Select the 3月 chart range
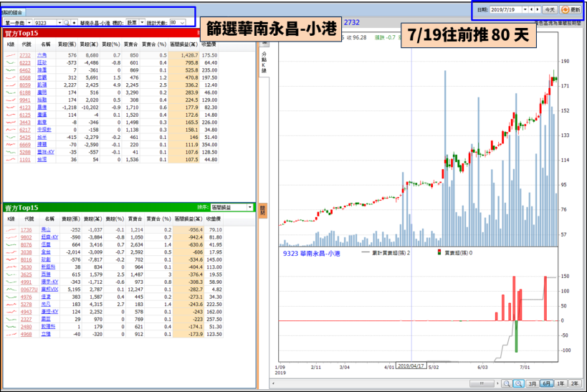The height and width of the screenshot is (392, 587). 532,383
